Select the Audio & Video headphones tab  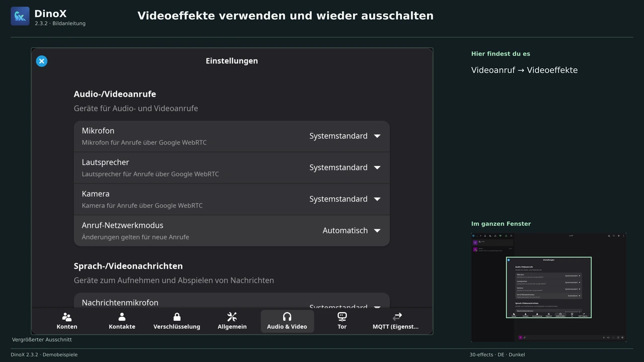(x=287, y=321)
